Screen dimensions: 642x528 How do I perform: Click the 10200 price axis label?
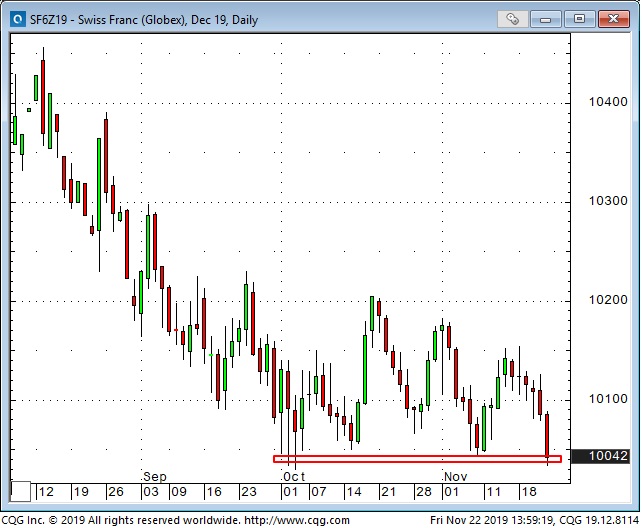tap(608, 300)
